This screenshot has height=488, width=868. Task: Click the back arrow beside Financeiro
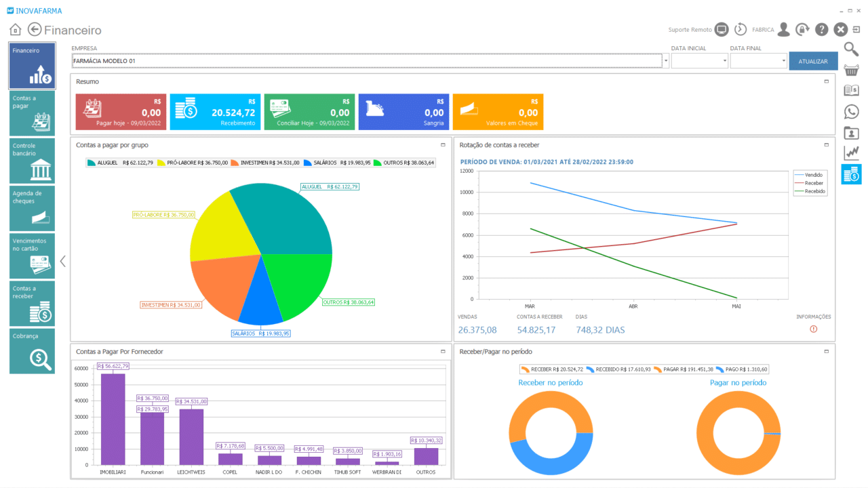tap(35, 29)
